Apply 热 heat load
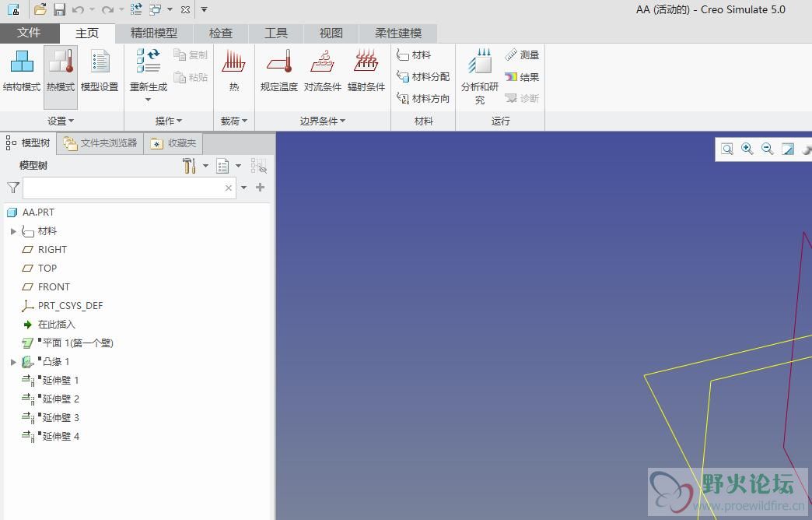The image size is (812, 520). point(233,71)
